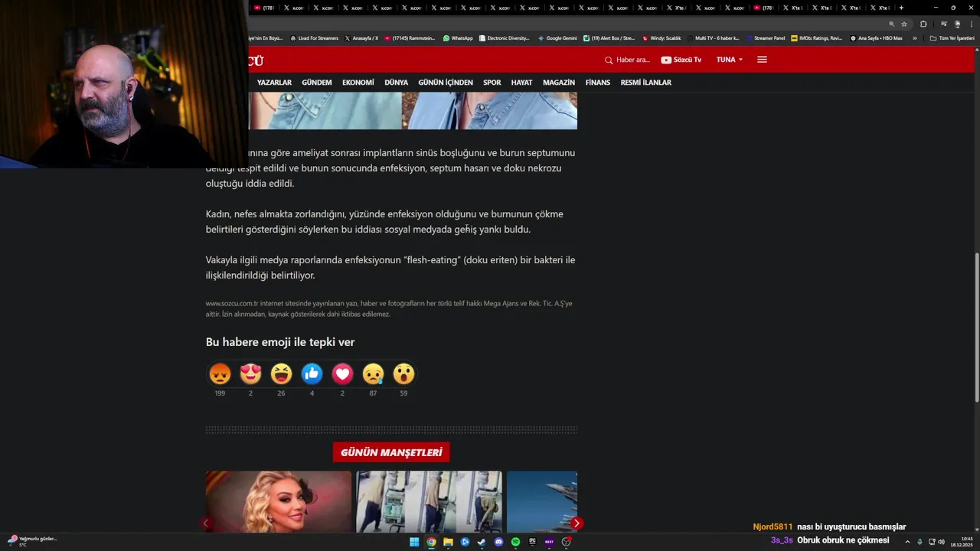The height and width of the screenshot is (551, 980).
Task: Open the Electronic Diversity bookmark
Action: pyautogui.click(x=504, y=38)
